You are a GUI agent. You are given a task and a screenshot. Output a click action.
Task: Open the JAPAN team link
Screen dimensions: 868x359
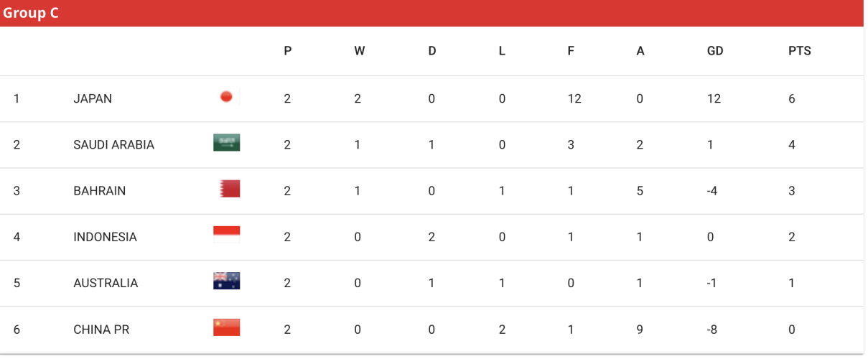93,98
